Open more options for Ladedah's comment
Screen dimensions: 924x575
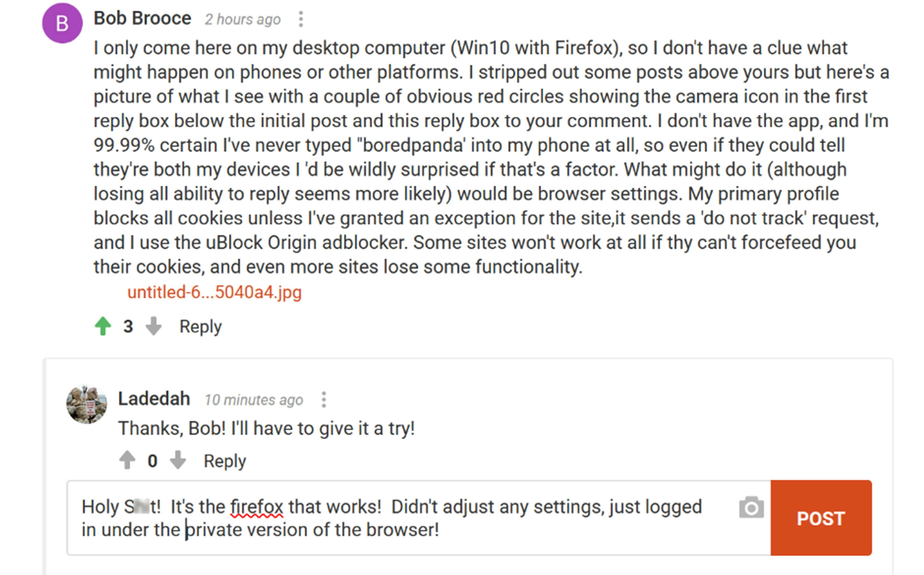(323, 400)
